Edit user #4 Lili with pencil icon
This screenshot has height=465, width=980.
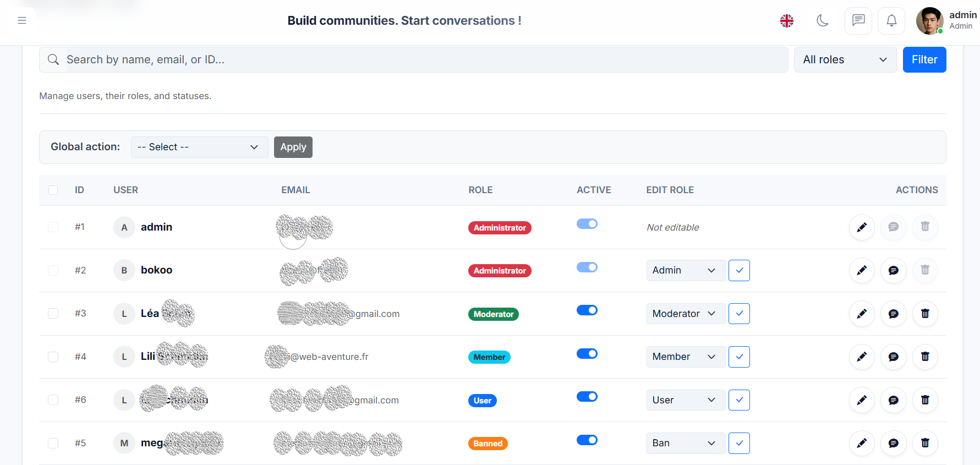coord(862,357)
